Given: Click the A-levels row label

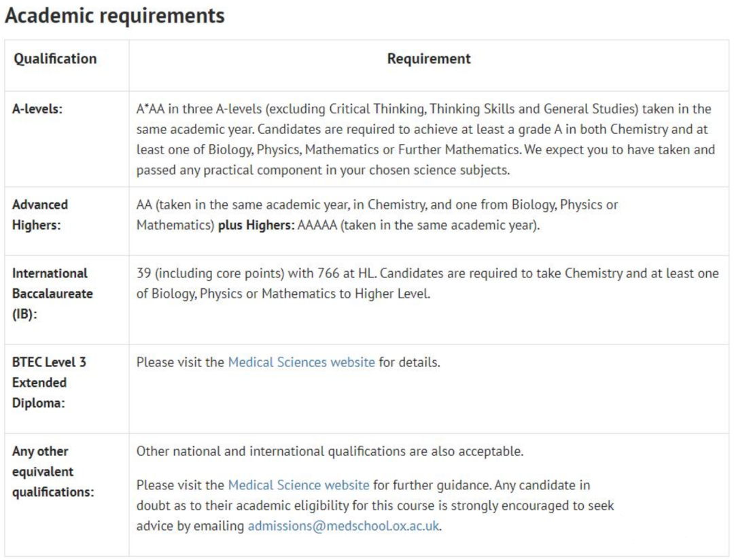Looking at the screenshot, I should (37, 109).
